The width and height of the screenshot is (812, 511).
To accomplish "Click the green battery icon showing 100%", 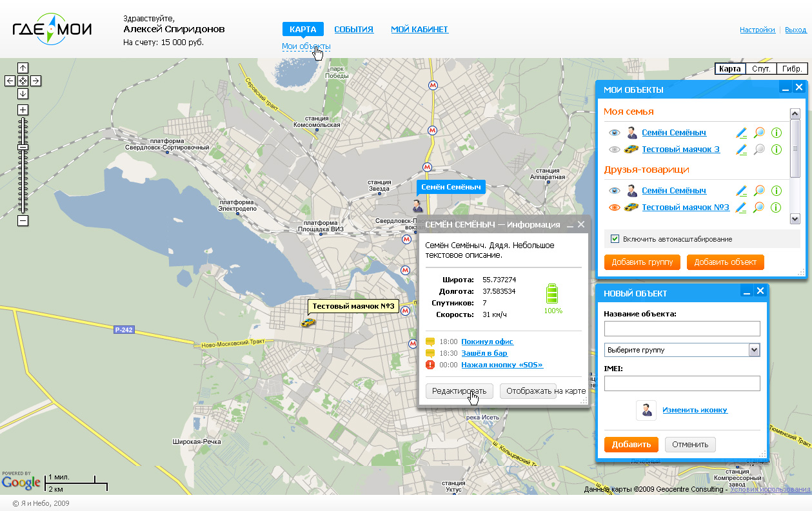I will point(552,294).
